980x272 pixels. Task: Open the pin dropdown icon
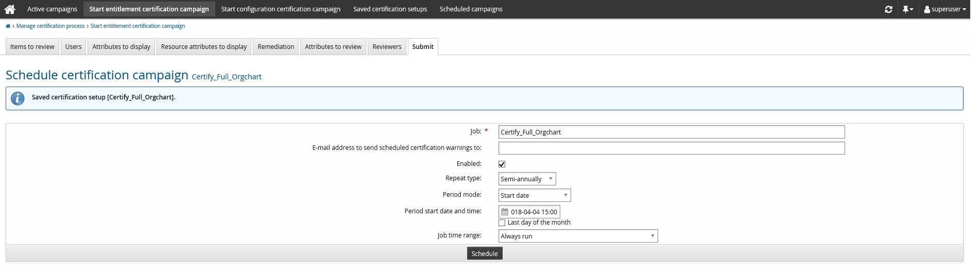907,9
